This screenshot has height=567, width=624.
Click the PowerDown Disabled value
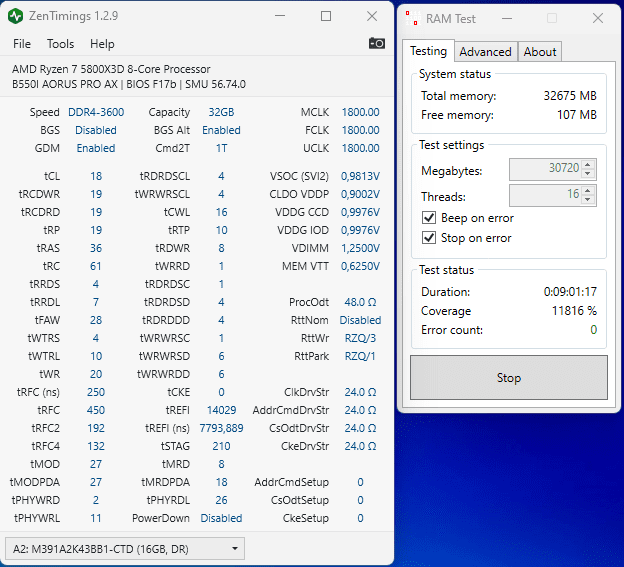click(x=221, y=518)
